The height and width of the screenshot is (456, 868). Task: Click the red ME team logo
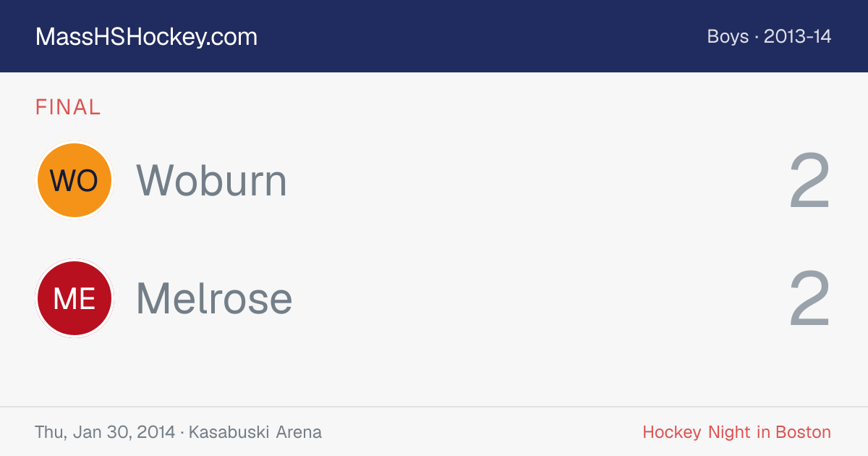75,298
